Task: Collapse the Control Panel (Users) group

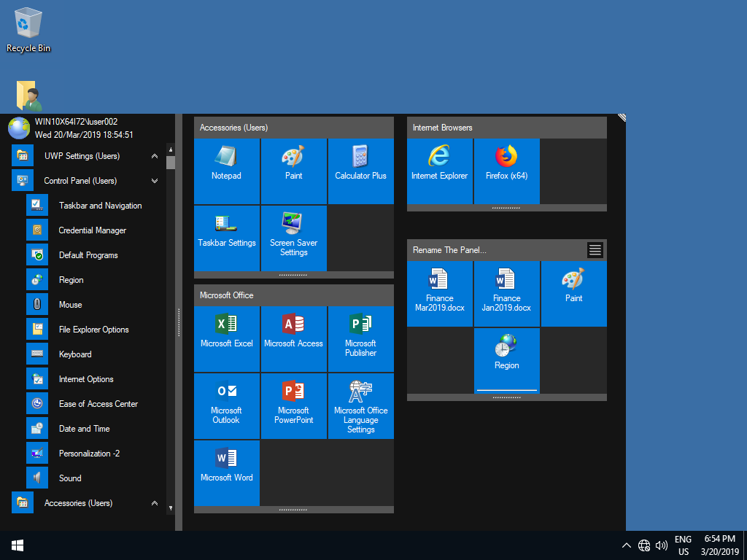Action: pos(155,181)
